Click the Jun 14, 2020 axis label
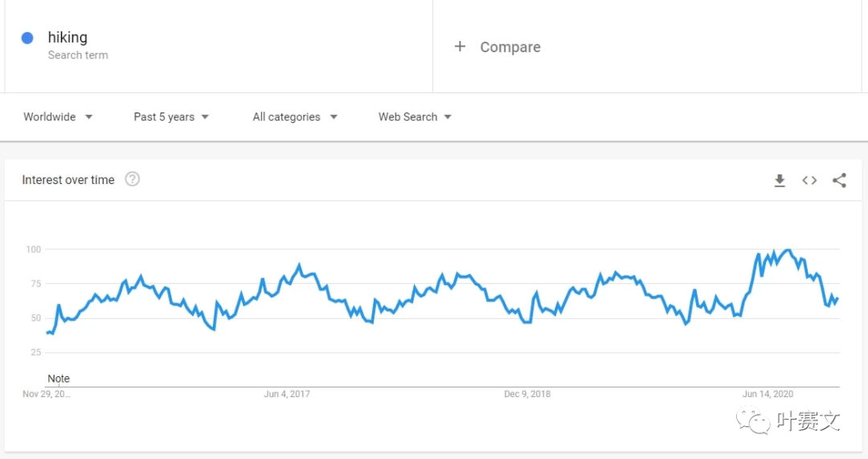This screenshot has width=868, height=459. pyautogui.click(x=768, y=394)
